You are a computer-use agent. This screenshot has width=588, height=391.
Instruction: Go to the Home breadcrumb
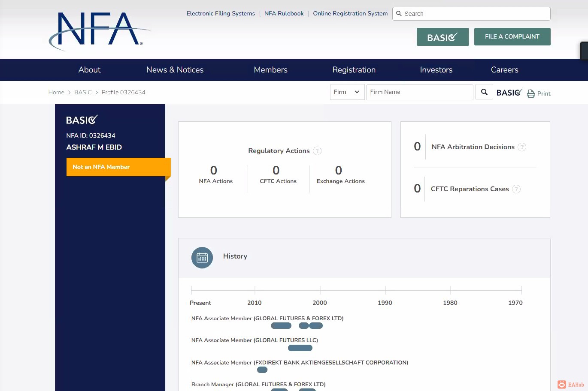(x=56, y=92)
